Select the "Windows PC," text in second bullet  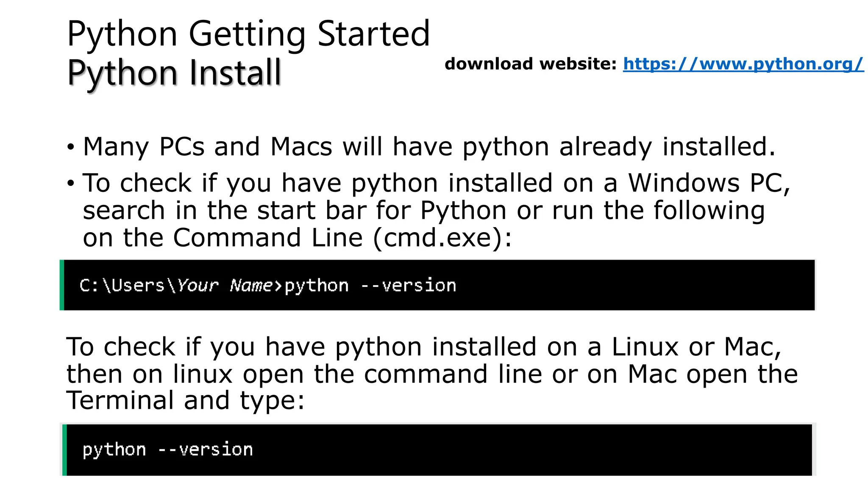click(x=709, y=184)
